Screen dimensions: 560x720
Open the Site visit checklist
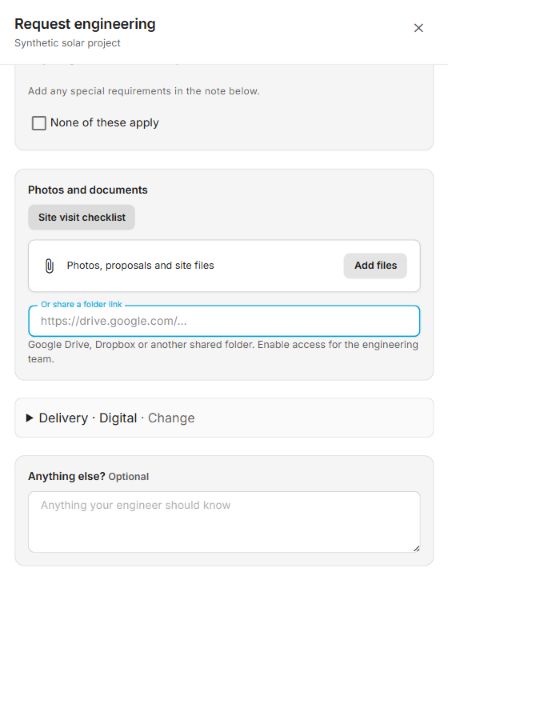82,217
